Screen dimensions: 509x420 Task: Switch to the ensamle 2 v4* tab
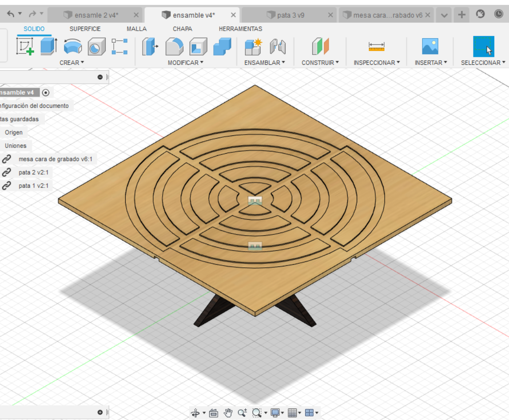(x=95, y=15)
